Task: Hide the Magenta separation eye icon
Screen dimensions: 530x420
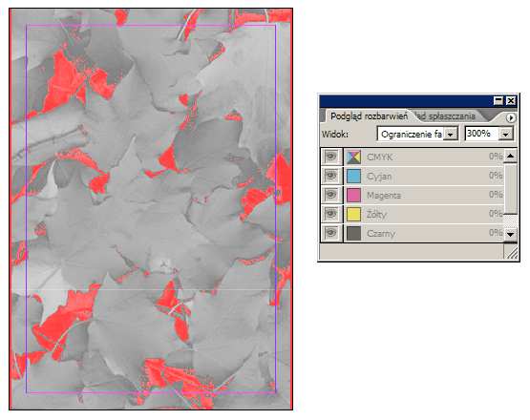Action: 331,195
